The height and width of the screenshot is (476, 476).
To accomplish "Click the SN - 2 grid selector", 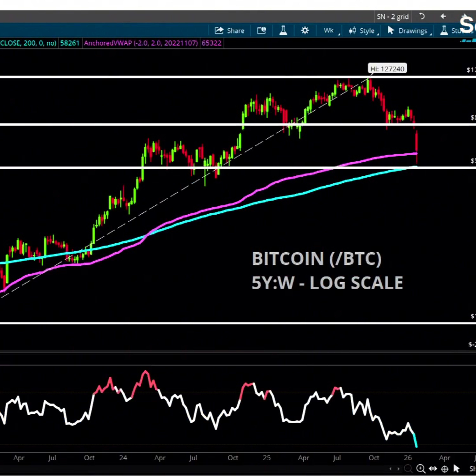I will pyautogui.click(x=393, y=17).
